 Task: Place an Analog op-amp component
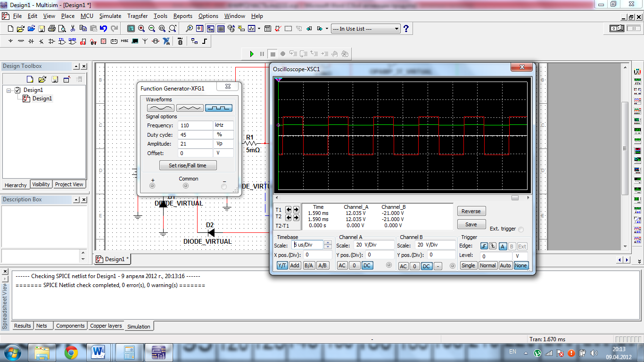coord(51,41)
